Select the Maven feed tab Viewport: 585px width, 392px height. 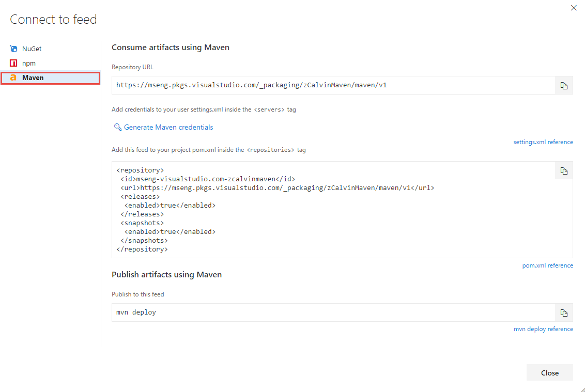(x=50, y=77)
